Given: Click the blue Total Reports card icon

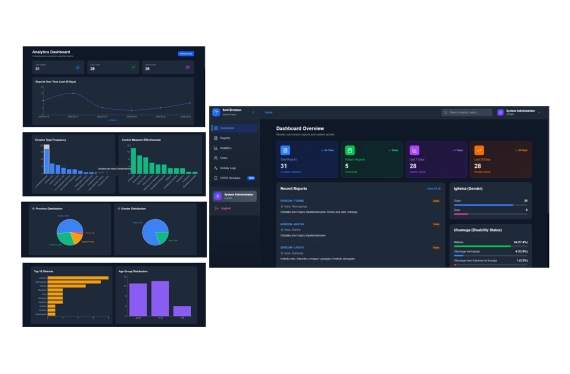Looking at the screenshot, I should coord(285,150).
